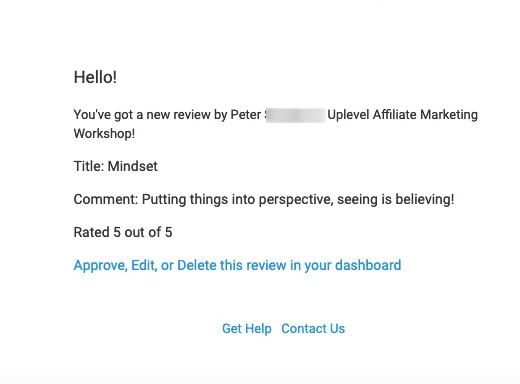Click the 'Comment:' label text
520x384 pixels.
(x=106, y=199)
